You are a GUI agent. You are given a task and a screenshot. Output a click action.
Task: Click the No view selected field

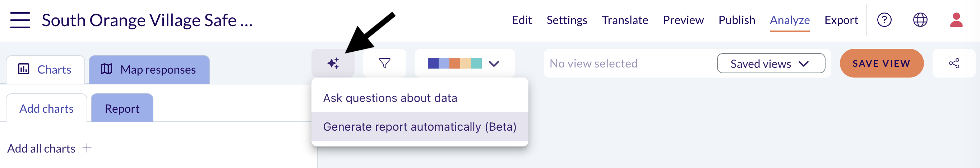click(630, 64)
